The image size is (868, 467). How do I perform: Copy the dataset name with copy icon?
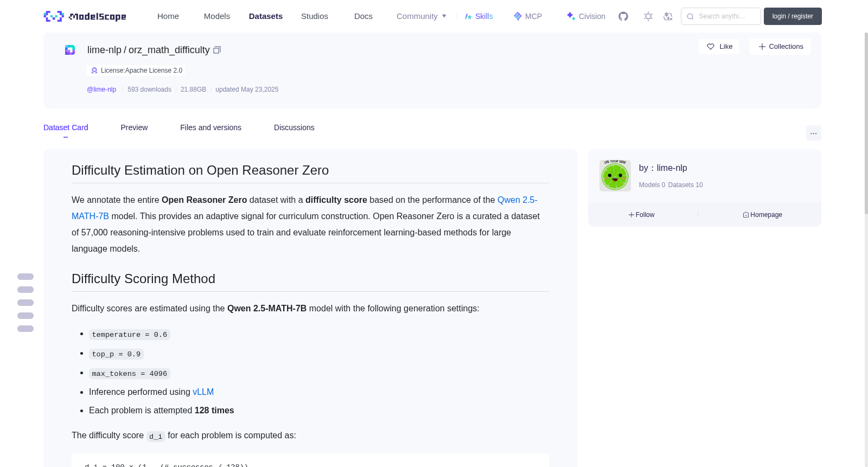217,50
